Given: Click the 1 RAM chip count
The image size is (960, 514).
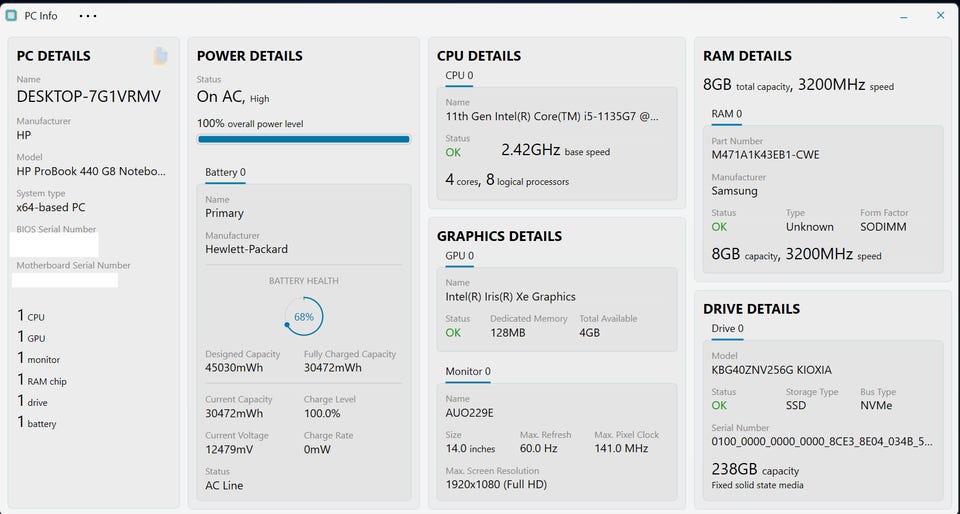Looking at the screenshot, I should pos(42,380).
